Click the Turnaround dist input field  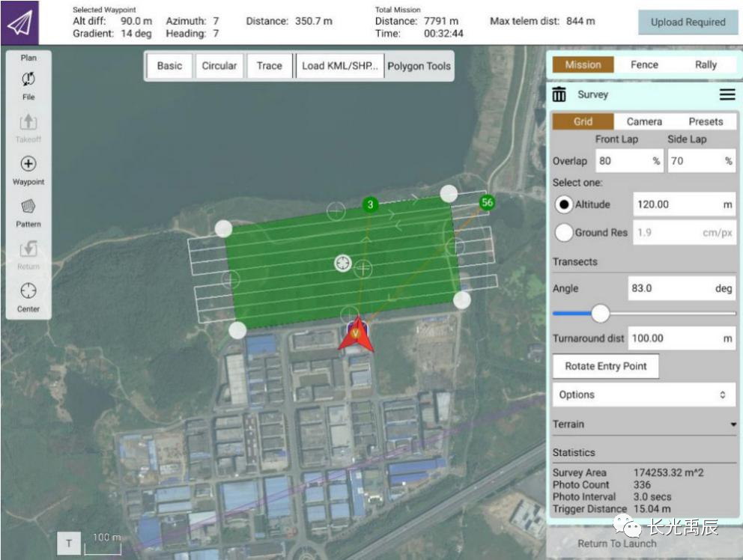(675, 338)
